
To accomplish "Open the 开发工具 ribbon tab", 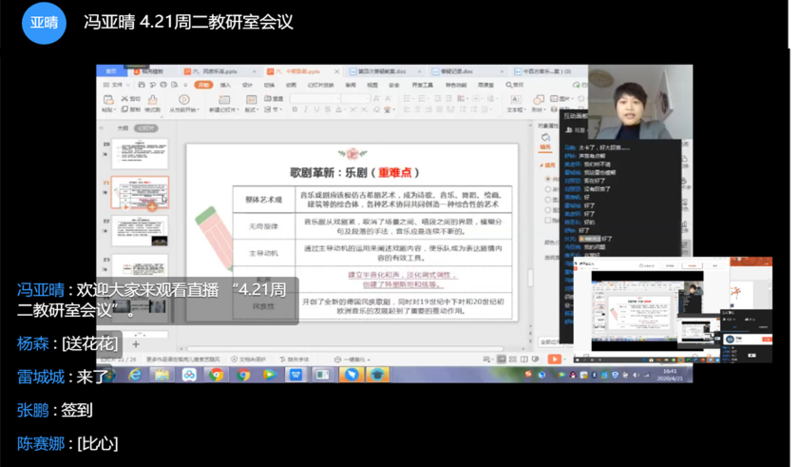I will coord(422,85).
